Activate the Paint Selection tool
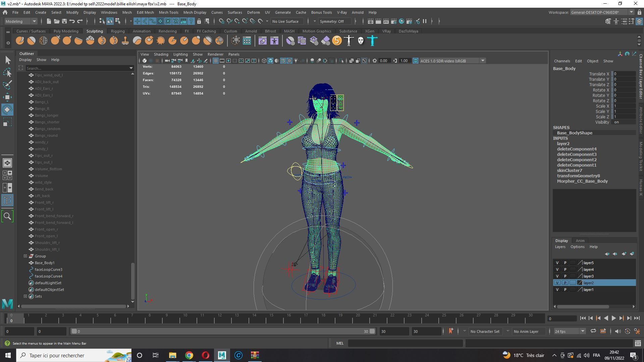This screenshot has height=362, width=644. 7,84
